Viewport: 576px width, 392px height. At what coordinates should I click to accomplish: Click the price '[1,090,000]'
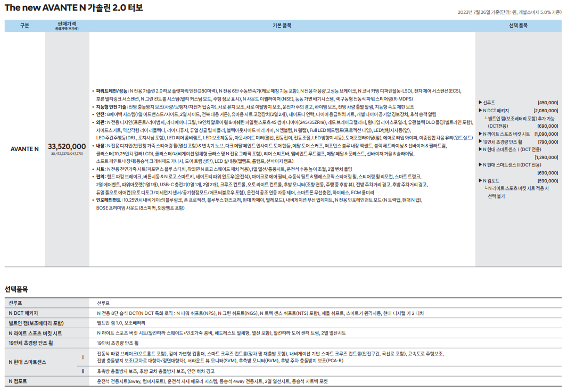546,134
